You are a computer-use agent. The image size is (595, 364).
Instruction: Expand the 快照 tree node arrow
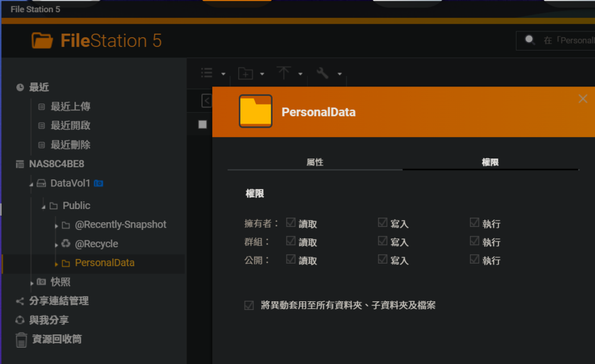[x=32, y=283]
